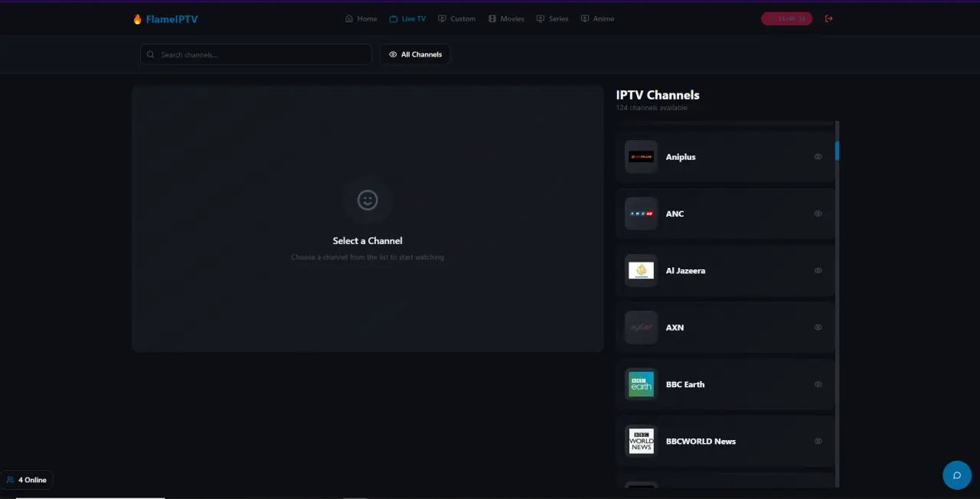Go to the Movies section
Viewport: 980px width, 499px height.
tap(506, 18)
